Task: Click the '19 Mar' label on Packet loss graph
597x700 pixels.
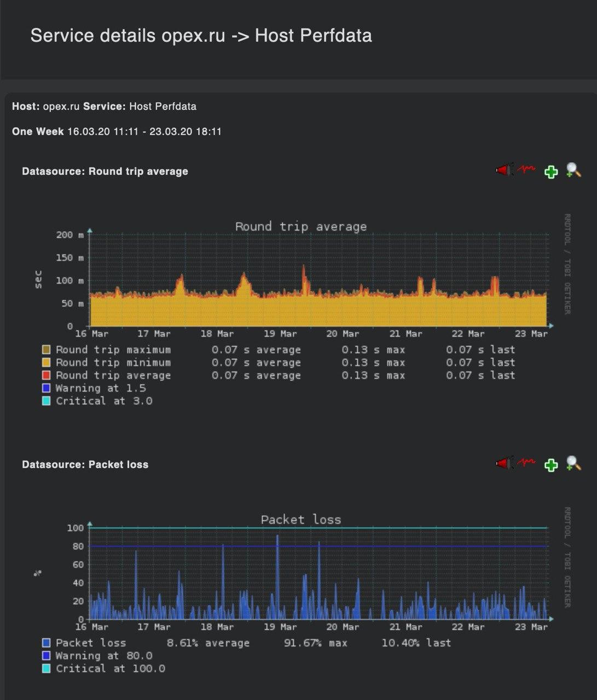Action: pos(280,627)
